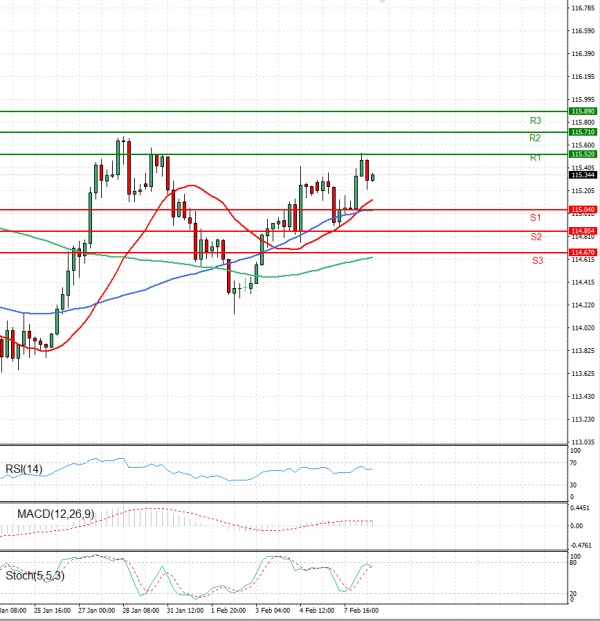The height and width of the screenshot is (621, 600).
Task: Click the RSI(14) indicator label
Action: click(24, 469)
